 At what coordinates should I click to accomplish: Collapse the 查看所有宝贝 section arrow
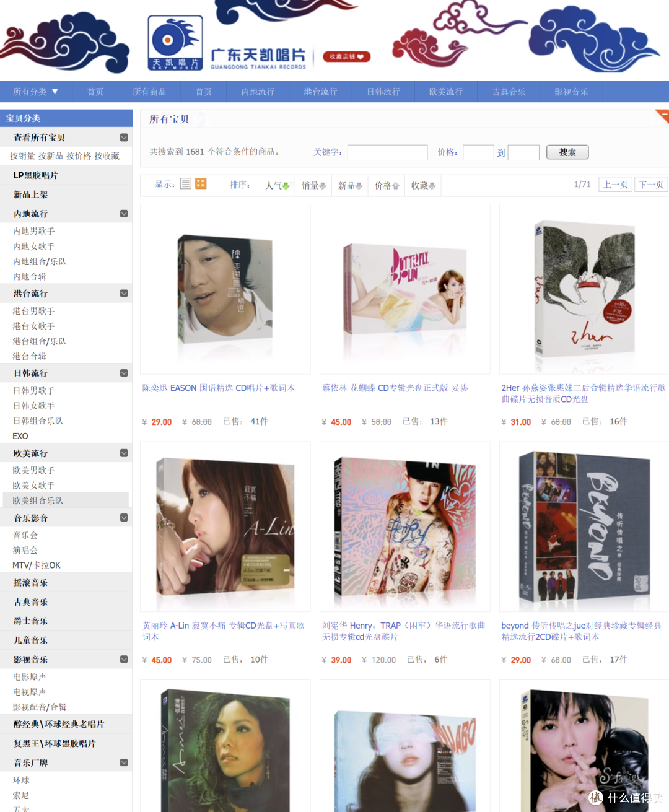click(x=124, y=138)
